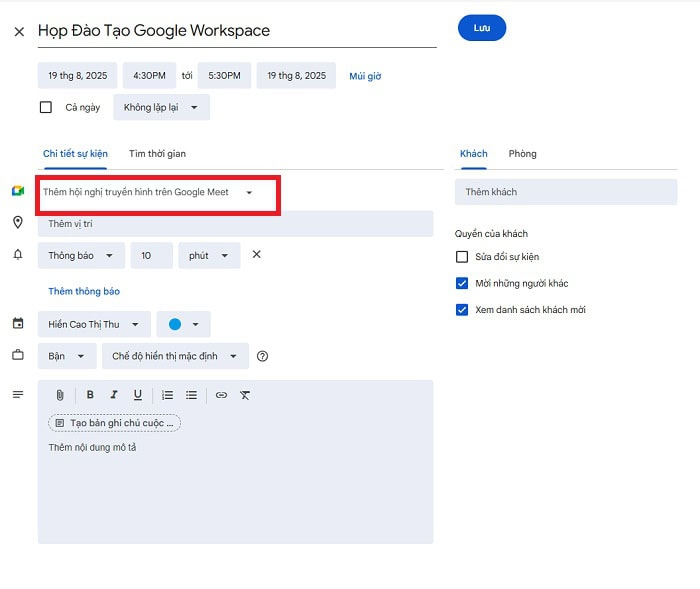Viewport: 700px width, 589px height.
Task: Open the Không lặp lại repeat dropdown
Action: 161,107
